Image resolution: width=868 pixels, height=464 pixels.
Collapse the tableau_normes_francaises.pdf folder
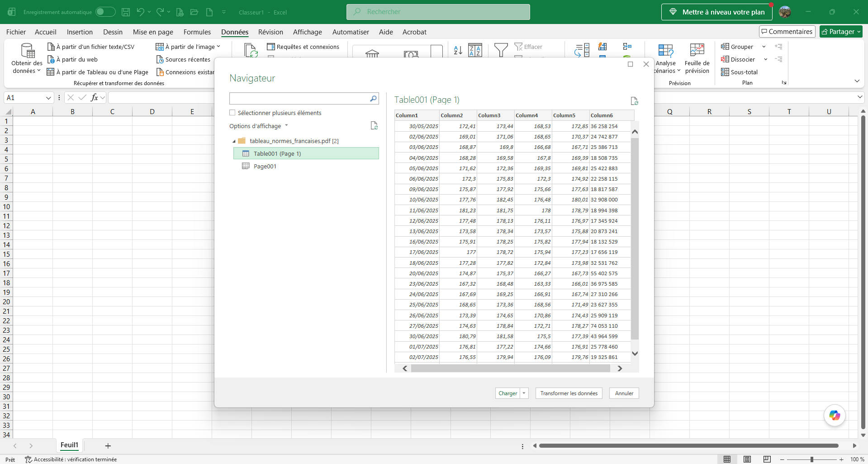click(234, 141)
